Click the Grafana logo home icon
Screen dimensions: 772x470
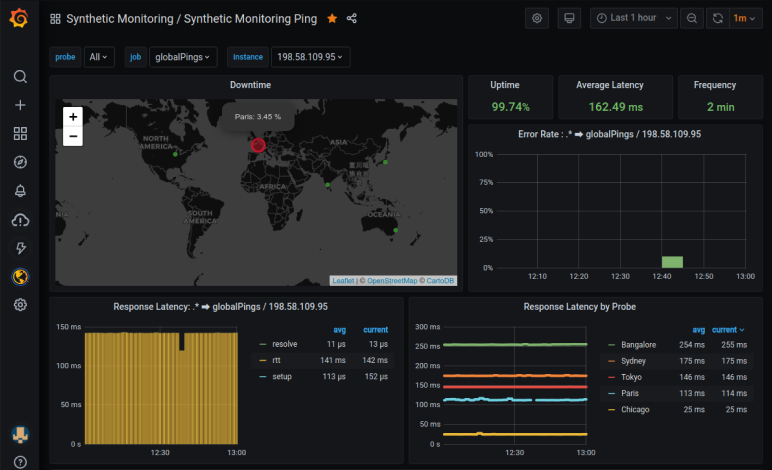pyautogui.click(x=19, y=18)
